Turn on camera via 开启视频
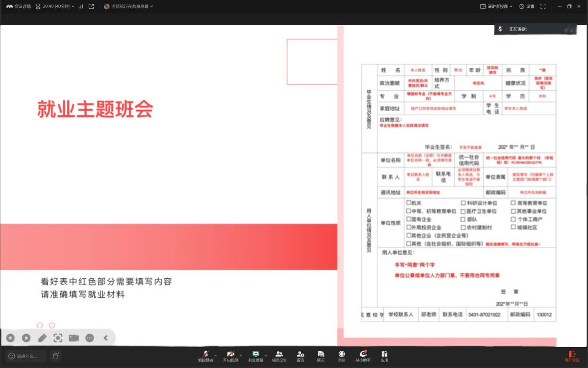Screen dimensions: 588x368 tap(230, 356)
